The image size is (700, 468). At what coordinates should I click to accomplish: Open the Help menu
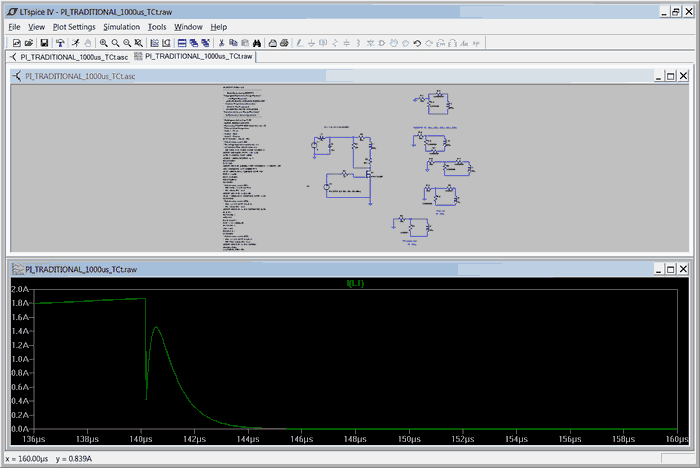click(218, 27)
